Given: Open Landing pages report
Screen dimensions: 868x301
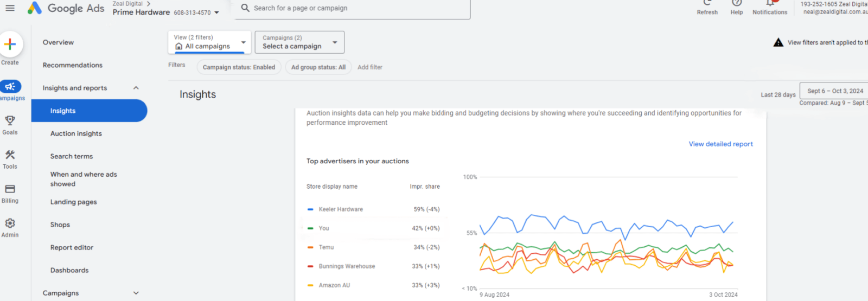Looking at the screenshot, I should [x=74, y=202].
